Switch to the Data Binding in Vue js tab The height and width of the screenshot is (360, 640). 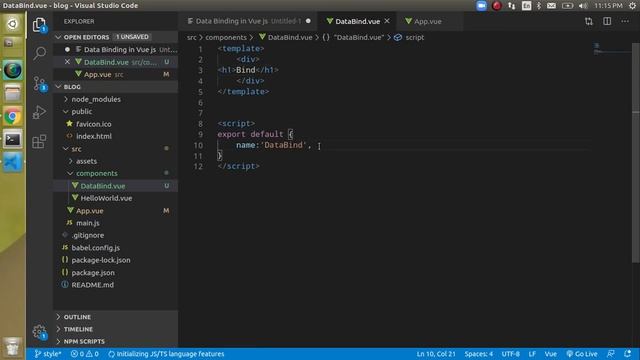pyautogui.click(x=248, y=21)
